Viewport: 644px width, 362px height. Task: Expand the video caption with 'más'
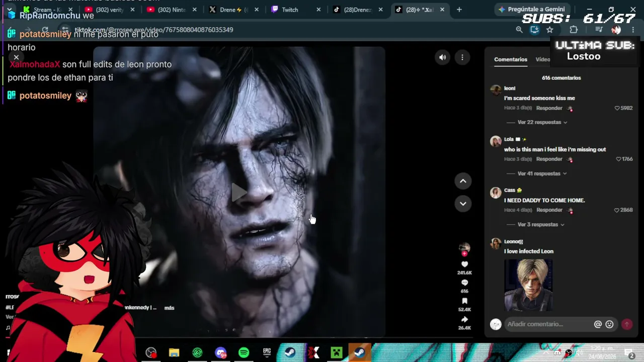pyautogui.click(x=169, y=308)
